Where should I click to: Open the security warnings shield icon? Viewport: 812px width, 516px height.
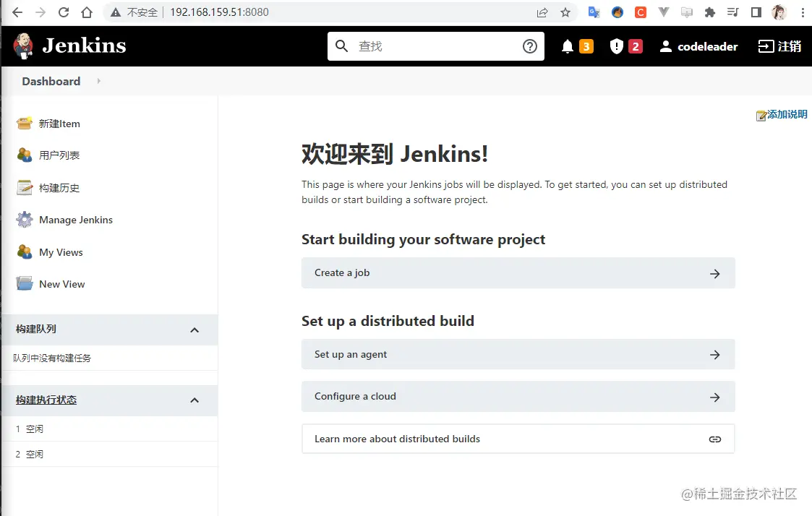(616, 46)
